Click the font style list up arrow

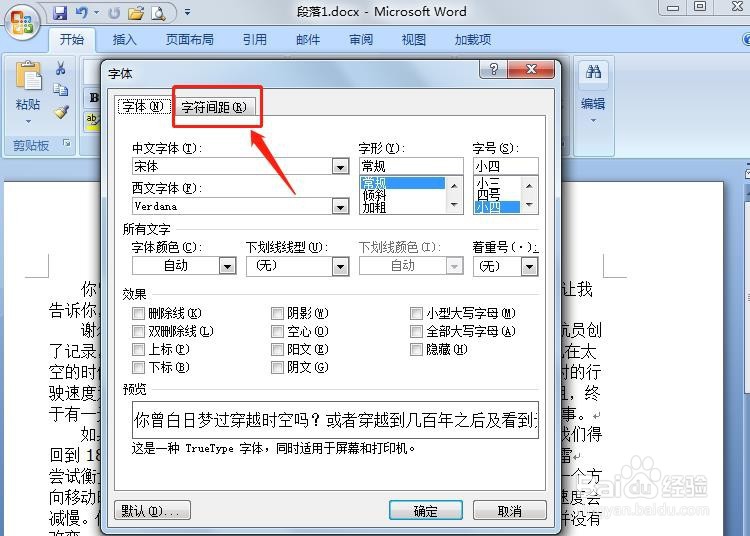coord(454,186)
